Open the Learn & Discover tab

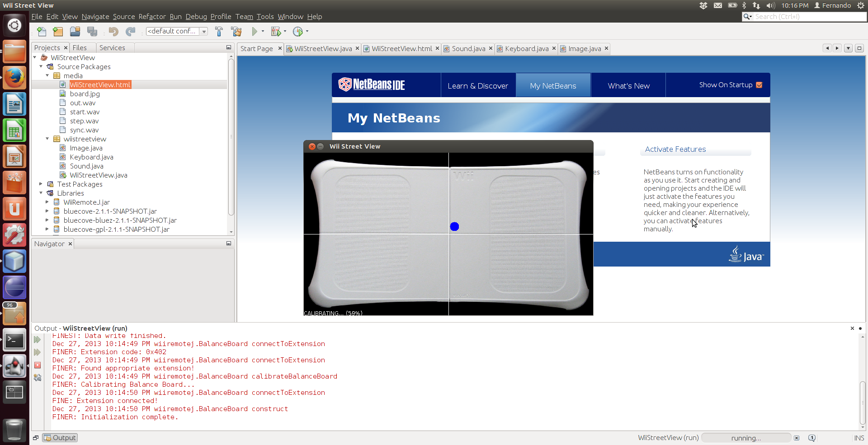point(478,85)
